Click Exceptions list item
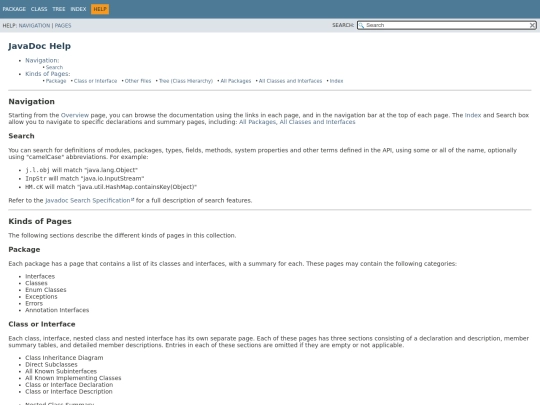 41,297
